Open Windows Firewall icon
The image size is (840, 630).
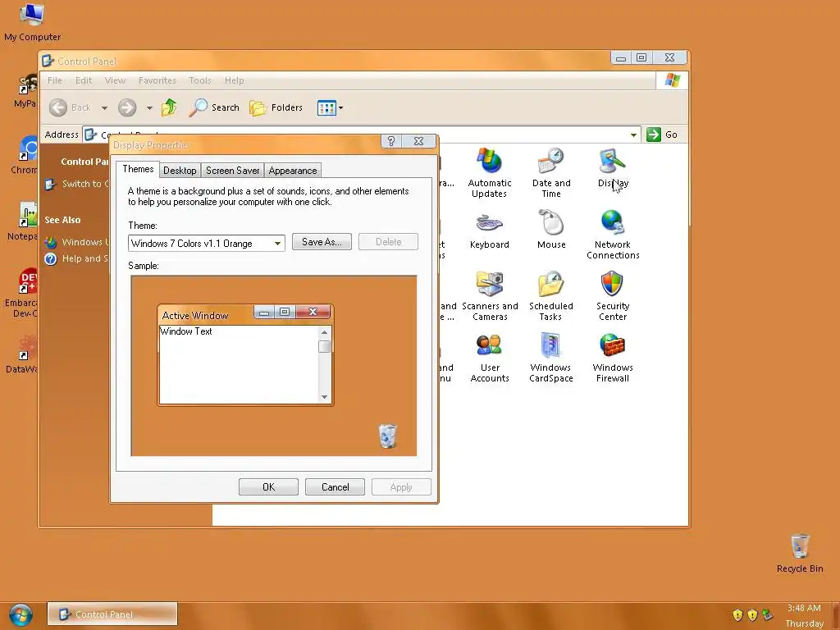pyautogui.click(x=613, y=358)
